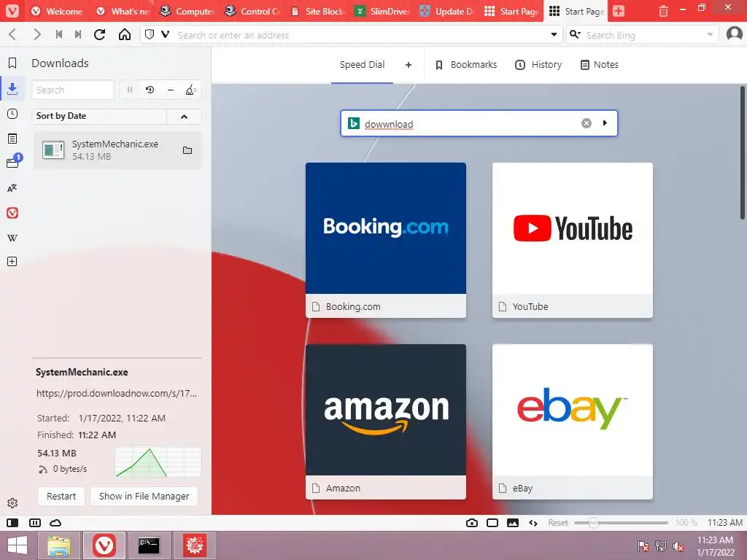Open the content blocker shield icon
Image resolution: width=747 pixels, height=560 pixels.
[x=150, y=34]
